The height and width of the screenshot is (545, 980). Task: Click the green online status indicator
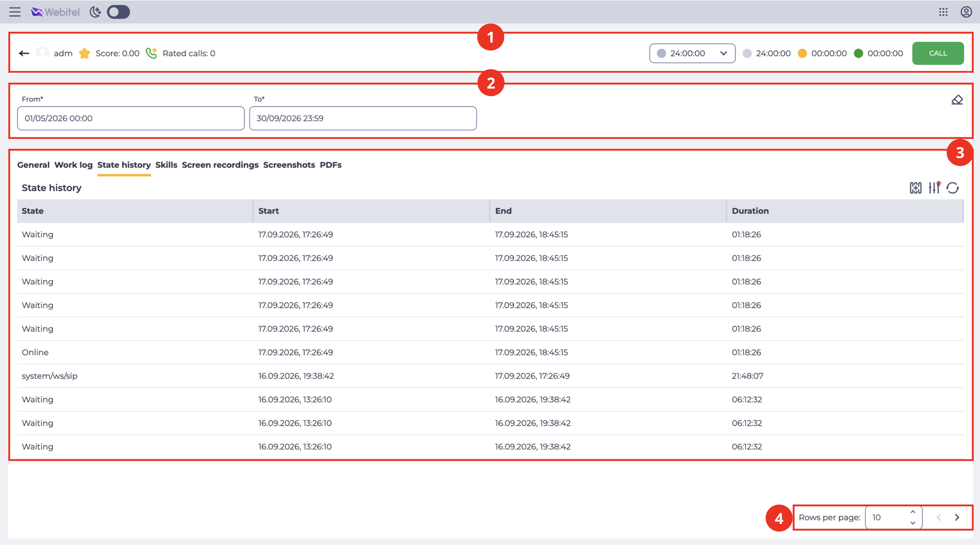pyautogui.click(x=858, y=53)
